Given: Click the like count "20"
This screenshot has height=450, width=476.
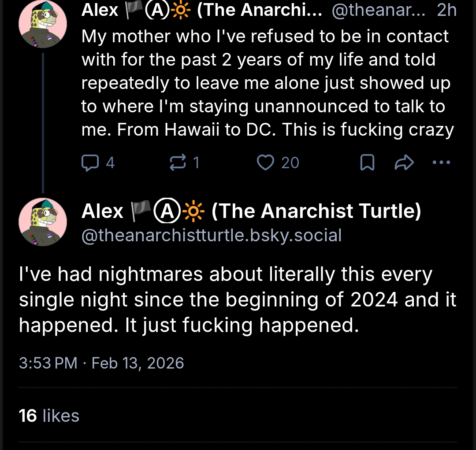Looking at the screenshot, I should [x=290, y=163].
